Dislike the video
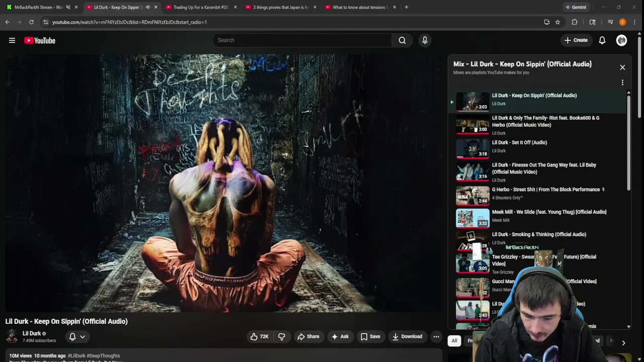This screenshot has width=644, height=362. [282, 336]
